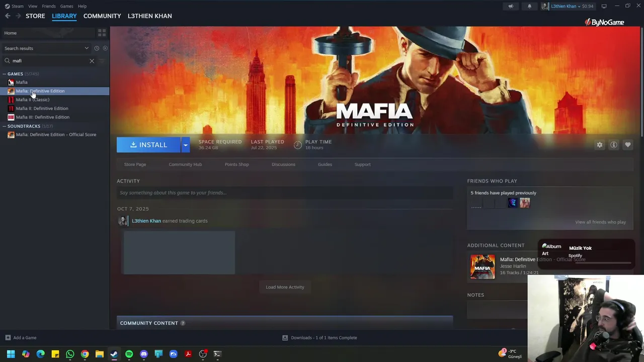Go back with the left arrow
Screen dimensions: 644x362
(x=8, y=16)
